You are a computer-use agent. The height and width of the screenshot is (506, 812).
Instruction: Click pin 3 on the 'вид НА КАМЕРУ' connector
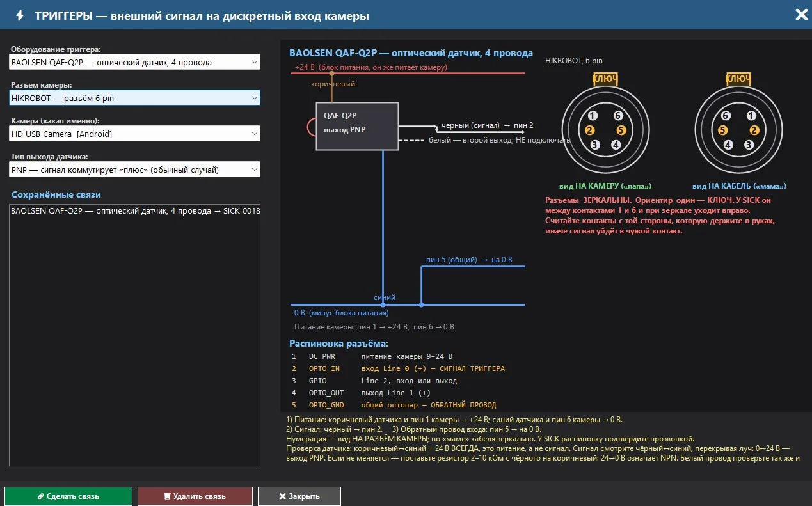594,145
